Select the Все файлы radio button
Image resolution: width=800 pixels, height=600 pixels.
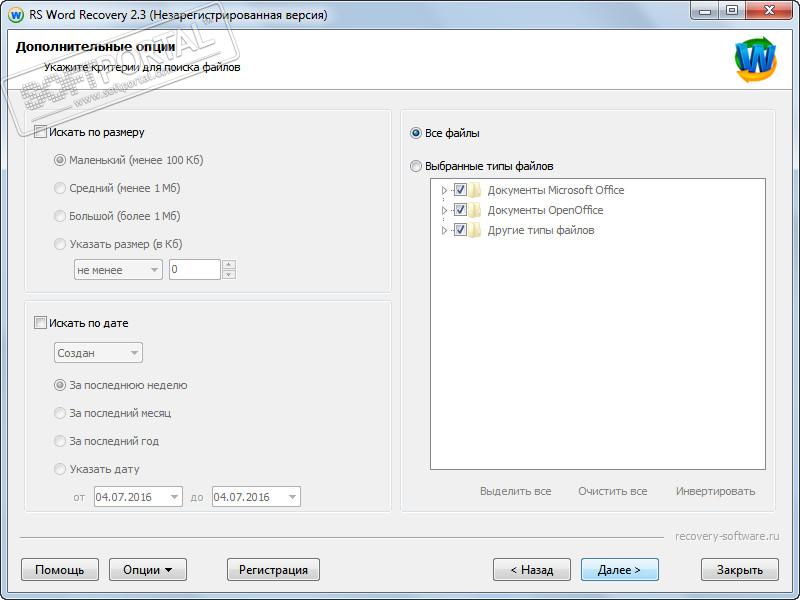click(x=416, y=133)
